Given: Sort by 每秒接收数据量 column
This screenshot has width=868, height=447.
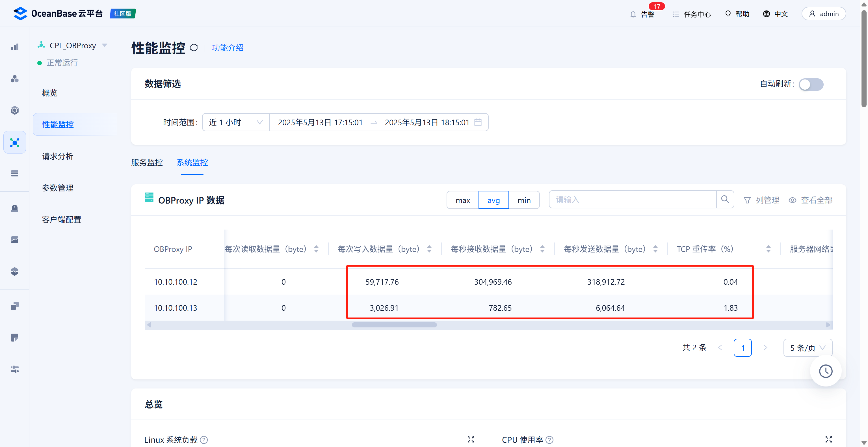Looking at the screenshot, I should (542, 249).
